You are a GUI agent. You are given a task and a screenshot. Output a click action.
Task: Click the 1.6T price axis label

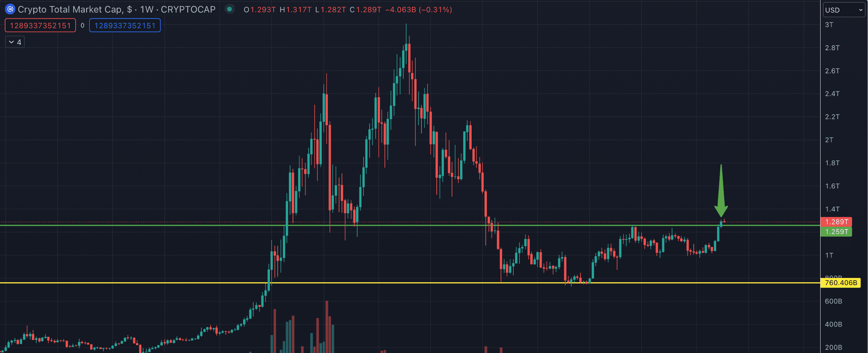[832, 186]
